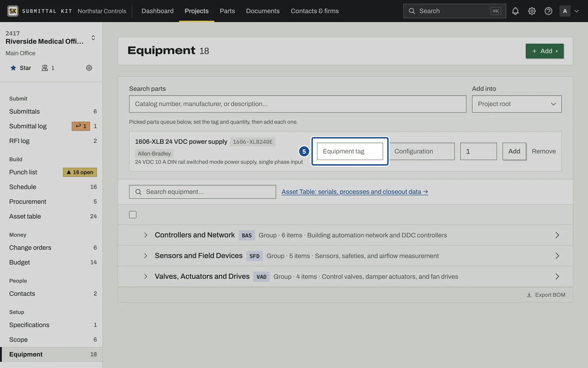Go to the Dashboard tab
The width and height of the screenshot is (588, 368).
tap(157, 11)
